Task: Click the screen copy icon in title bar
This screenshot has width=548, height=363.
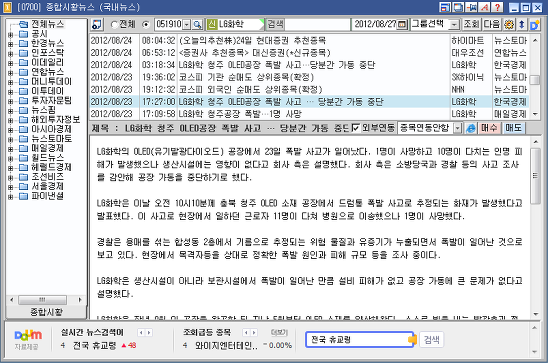Action: pos(458,7)
